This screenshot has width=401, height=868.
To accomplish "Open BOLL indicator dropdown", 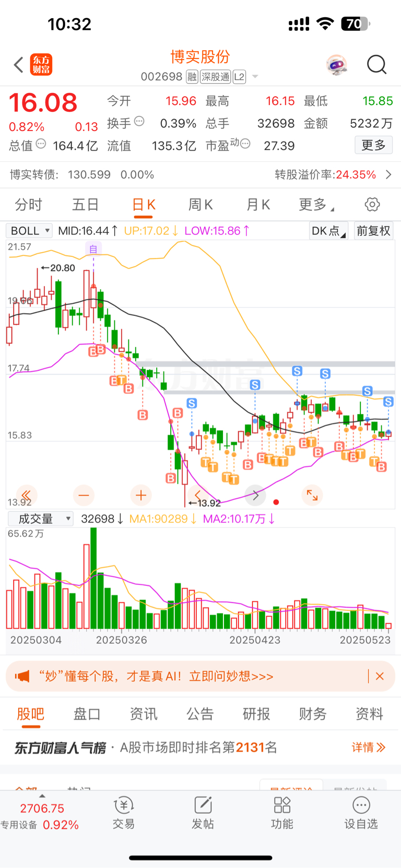I will pyautogui.click(x=30, y=231).
